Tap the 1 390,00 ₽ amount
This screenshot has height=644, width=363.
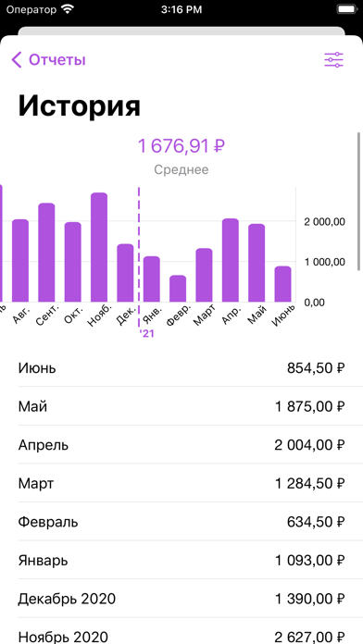tap(310, 600)
